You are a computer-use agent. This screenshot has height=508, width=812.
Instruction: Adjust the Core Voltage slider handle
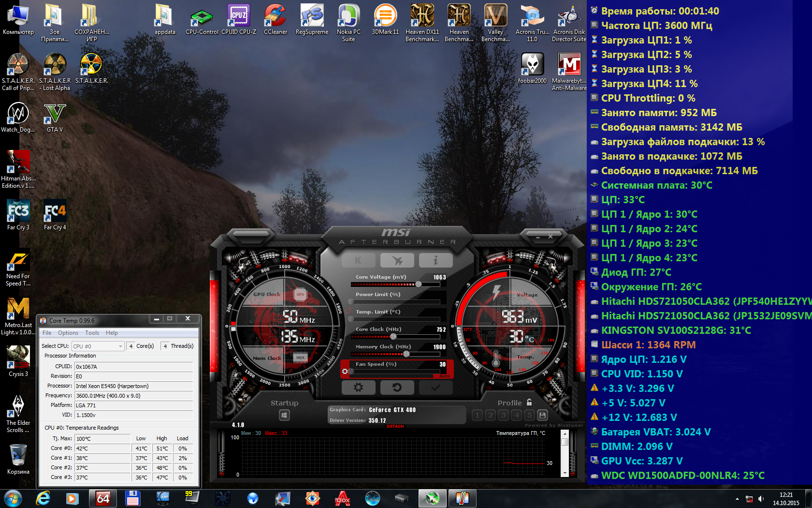pos(419,284)
